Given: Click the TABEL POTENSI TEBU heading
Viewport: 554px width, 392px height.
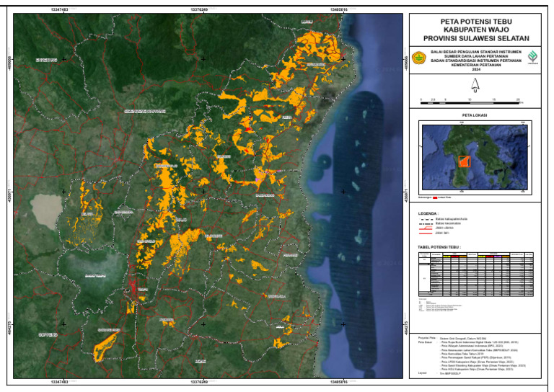Looking at the screenshot, I should [439, 247].
